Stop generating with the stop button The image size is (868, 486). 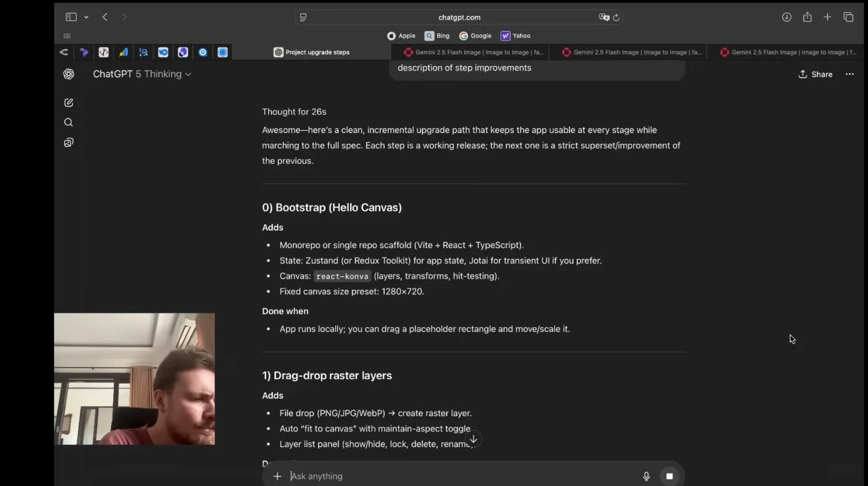(669, 476)
